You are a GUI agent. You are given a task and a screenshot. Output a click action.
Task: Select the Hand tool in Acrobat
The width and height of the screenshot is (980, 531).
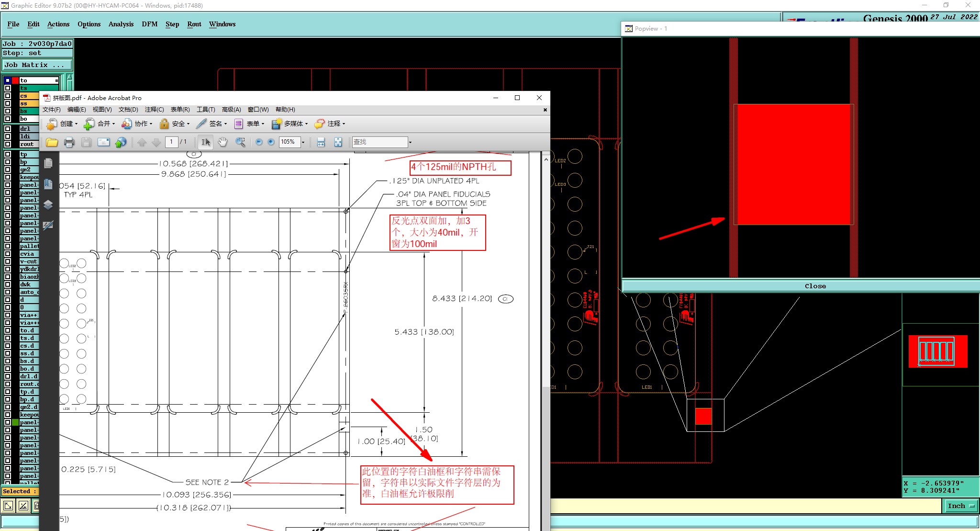223,142
